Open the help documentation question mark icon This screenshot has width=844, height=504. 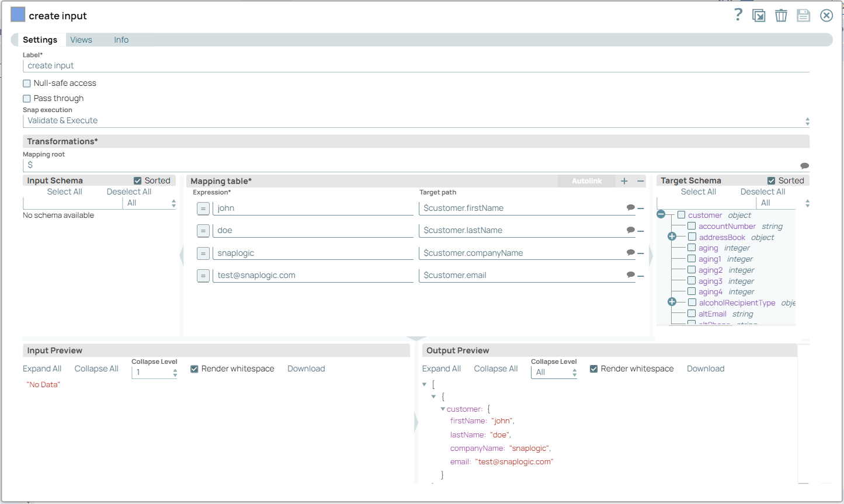coord(738,15)
